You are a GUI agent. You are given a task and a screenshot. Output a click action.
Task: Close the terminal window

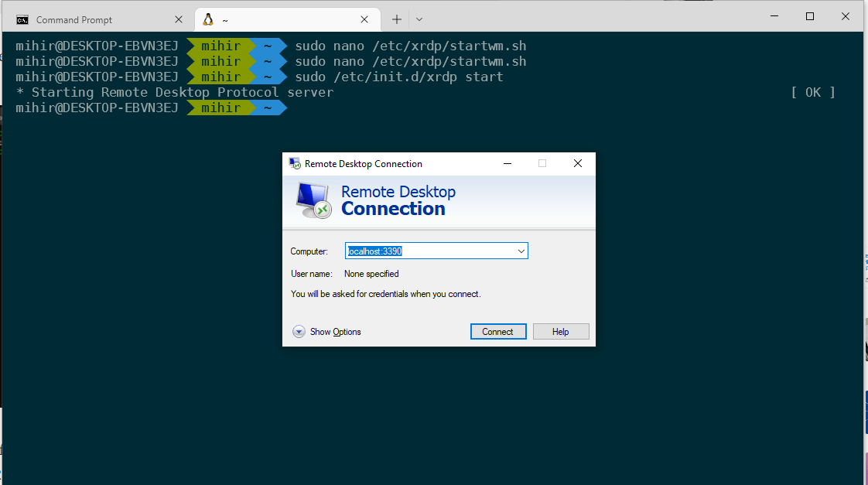pos(846,16)
